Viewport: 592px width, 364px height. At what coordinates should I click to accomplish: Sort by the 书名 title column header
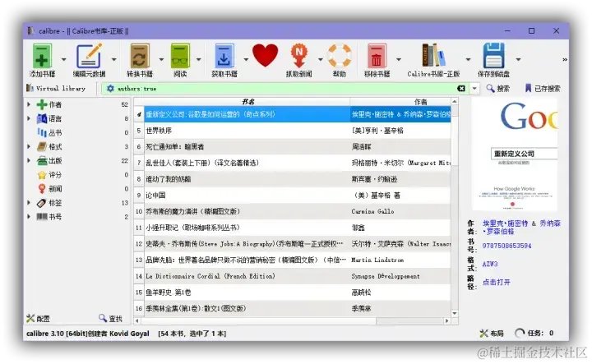click(247, 101)
